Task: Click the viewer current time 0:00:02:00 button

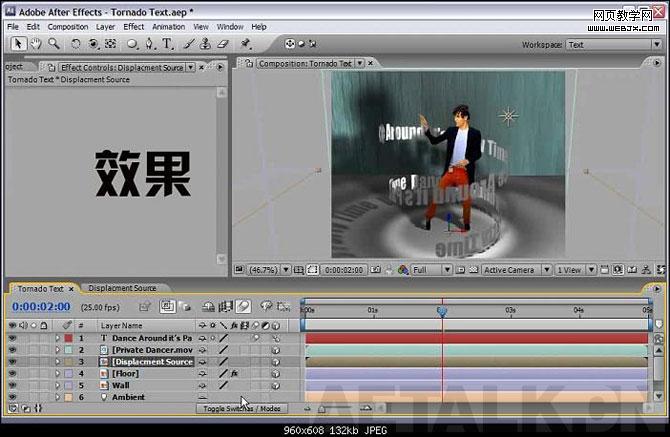Action: click(344, 270)
